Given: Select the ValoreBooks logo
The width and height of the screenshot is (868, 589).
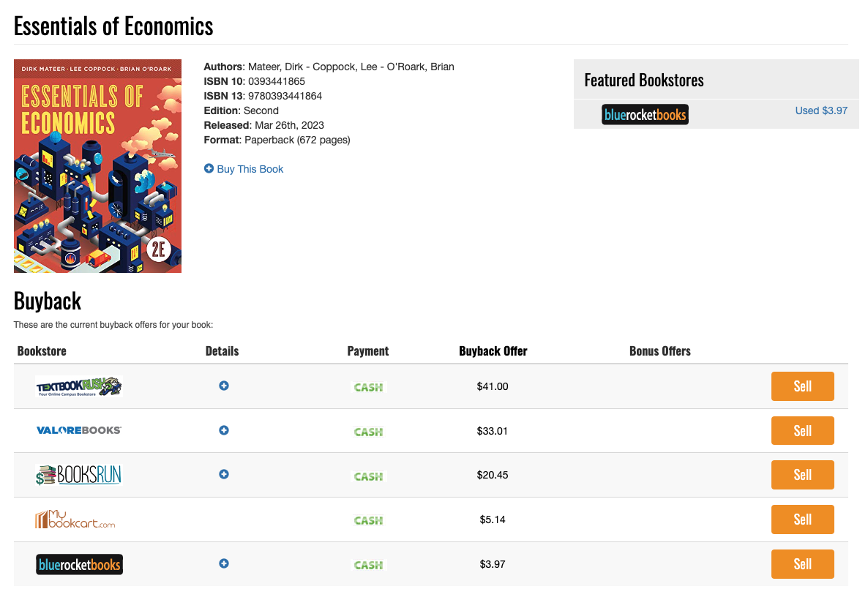Looking at the screenshot, I should point(78,430).
